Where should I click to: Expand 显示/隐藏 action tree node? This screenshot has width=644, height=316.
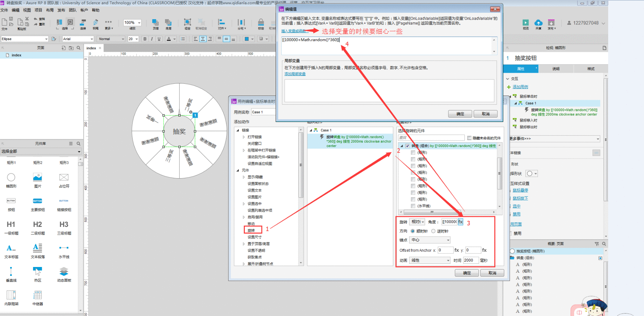(244, 177)
